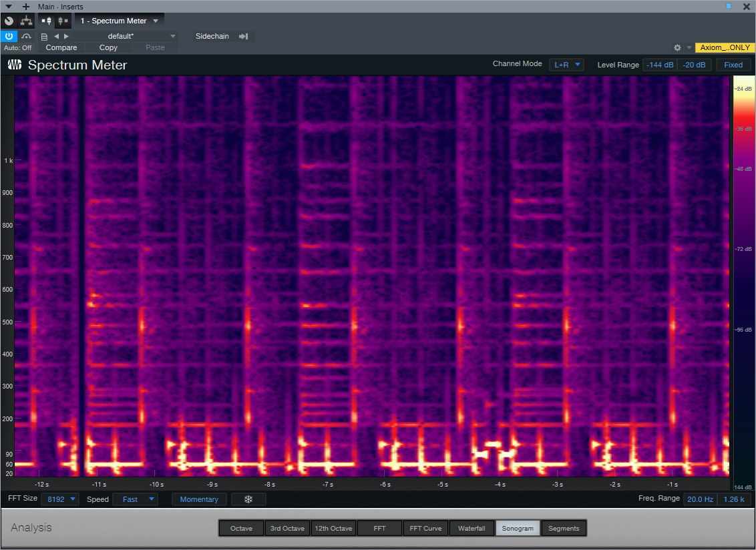
Task: Click the 20.0 Hz frequency range field
Action: coord(699,499)
